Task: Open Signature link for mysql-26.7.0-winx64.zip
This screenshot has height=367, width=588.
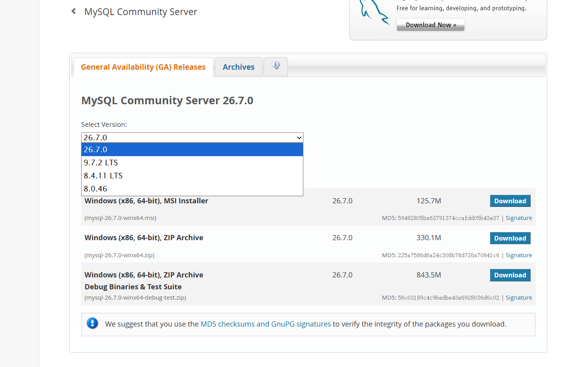Action: pyautogui.click(x=519, y=255)
